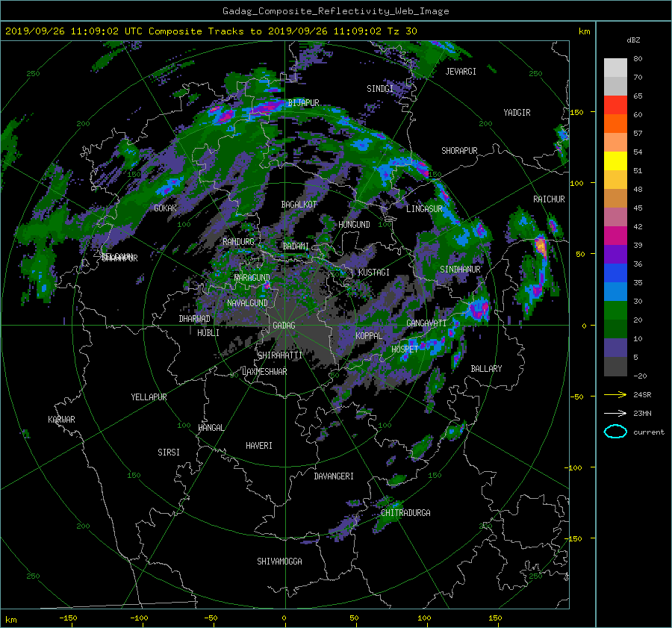Click the RAICHUR city label

point(549,199)
